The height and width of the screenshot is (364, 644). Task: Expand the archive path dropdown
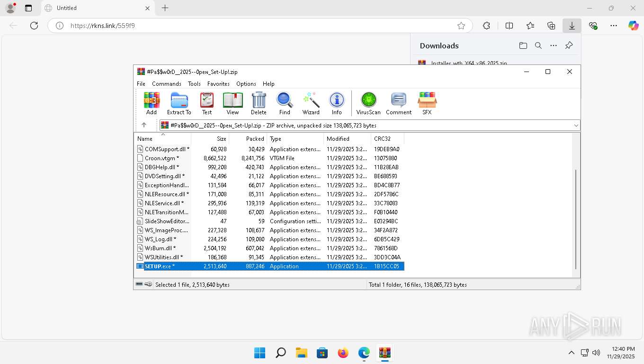click(x=576, y=126)
